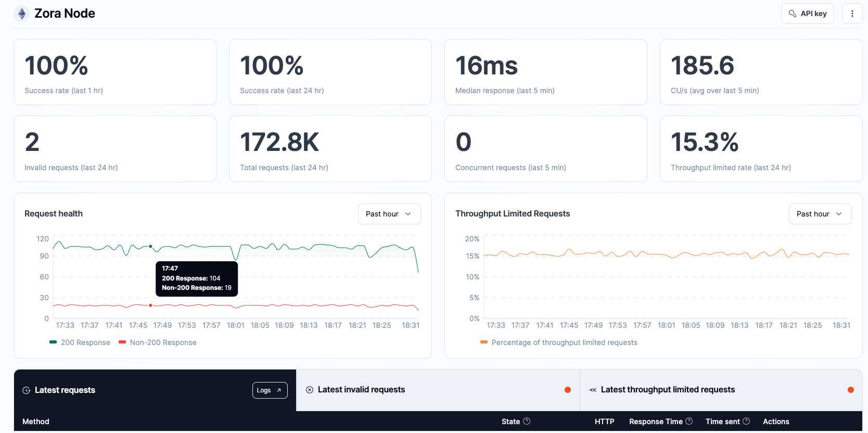The image size is (868, 433).
Task: Click the key icon in API key button
Action: (793, 14)
